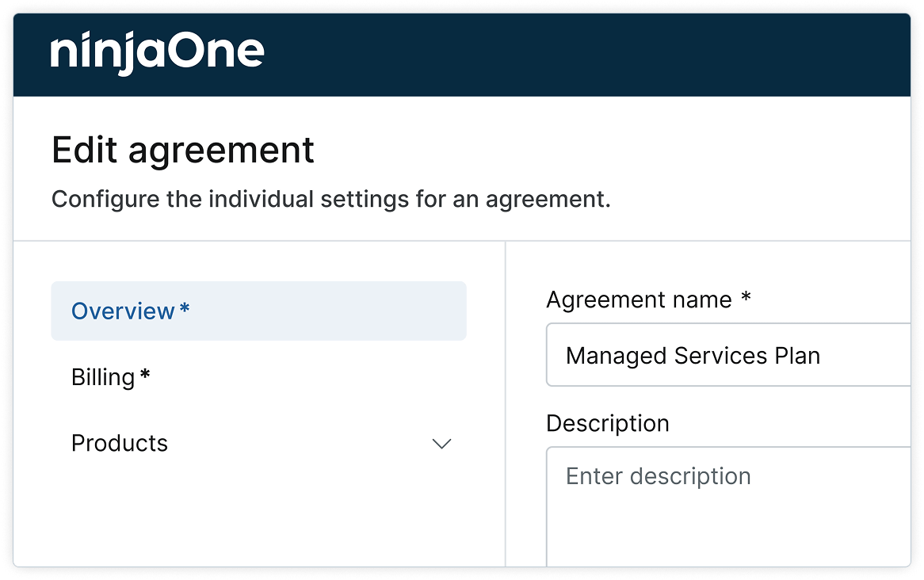The width and height of the screenshot is (924, 580).
Task: Click the Products sidebar entry
Action: click(x=120, y=443)
